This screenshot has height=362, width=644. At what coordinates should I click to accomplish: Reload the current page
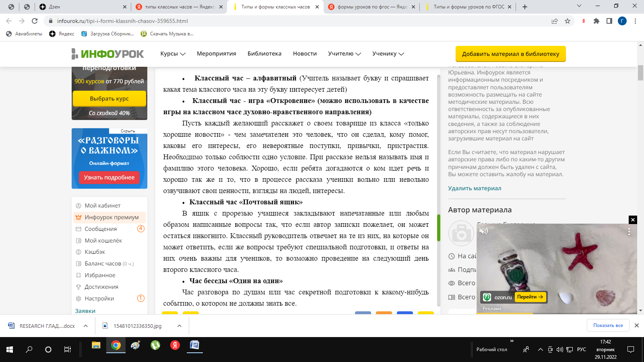pos(35,21)
